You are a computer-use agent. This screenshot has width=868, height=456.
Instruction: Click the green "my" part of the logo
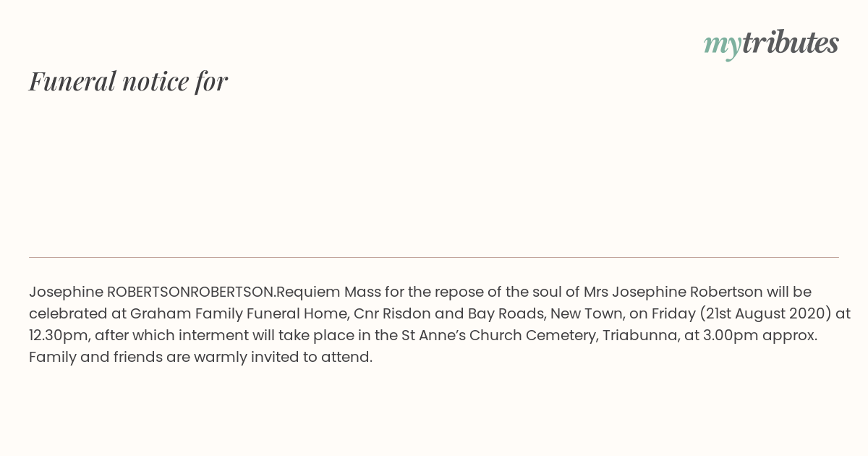tap(722, 45)
